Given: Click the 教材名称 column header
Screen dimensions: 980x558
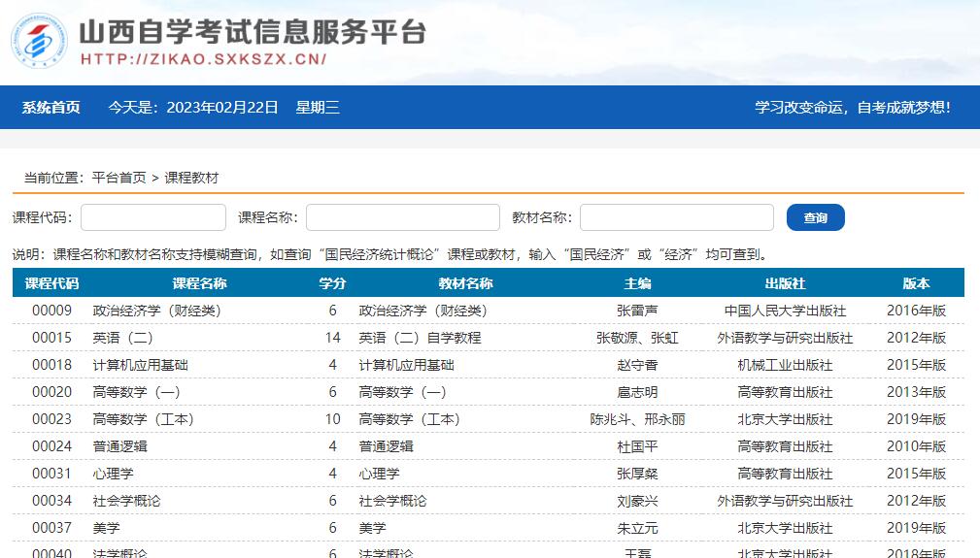Looking at the screenshot, I should tap(465, 283).
